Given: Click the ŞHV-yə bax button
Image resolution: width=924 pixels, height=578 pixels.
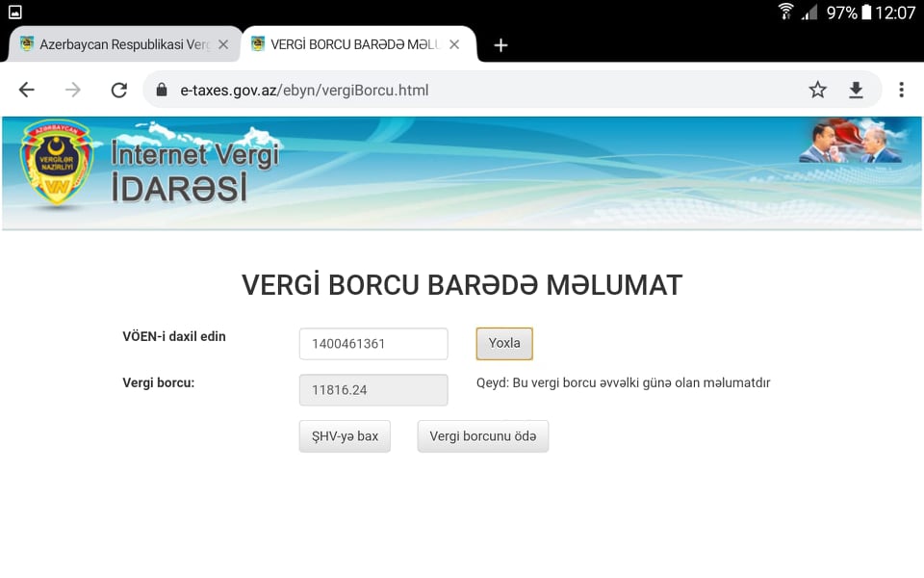Looking at the screenshot, I should [345, 436].
